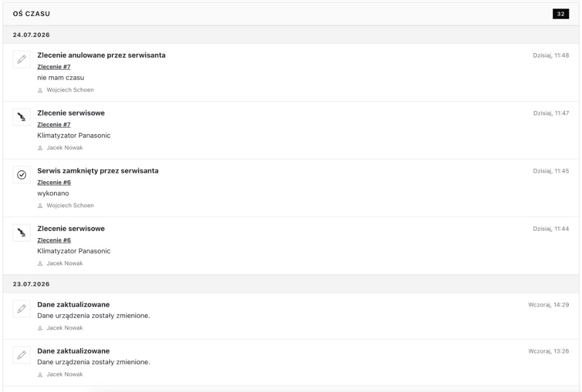582x392 pixels.
Task: Click title Dane zaktualizowane at 13:26
Action: 73,351
